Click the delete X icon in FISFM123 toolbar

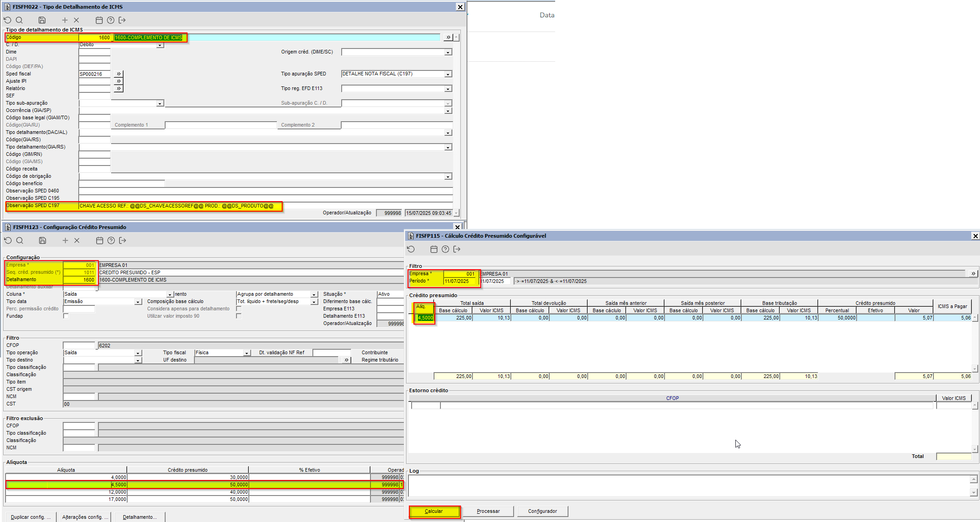tap(77, 240)
